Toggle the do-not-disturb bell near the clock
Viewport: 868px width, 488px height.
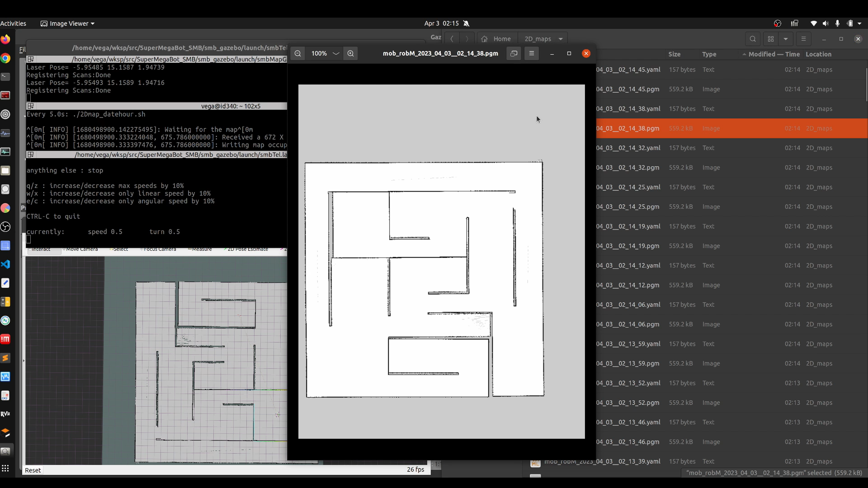[466, 23]
